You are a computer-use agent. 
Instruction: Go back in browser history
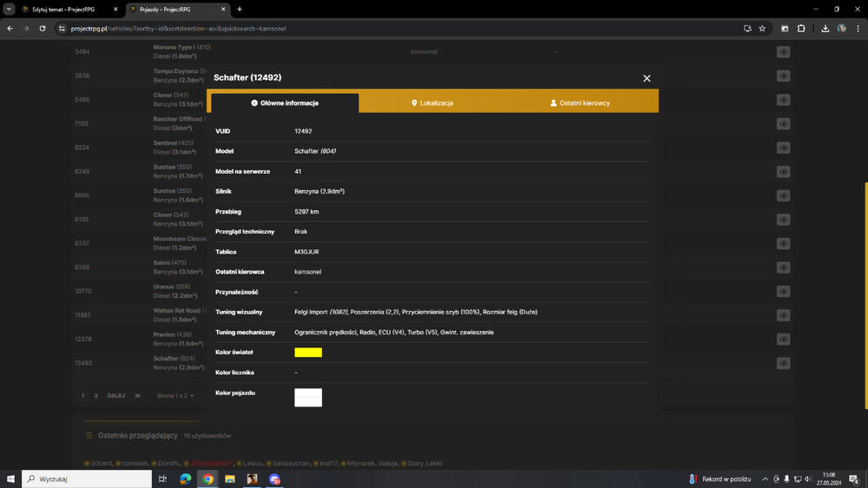click(x=10, y=29)
